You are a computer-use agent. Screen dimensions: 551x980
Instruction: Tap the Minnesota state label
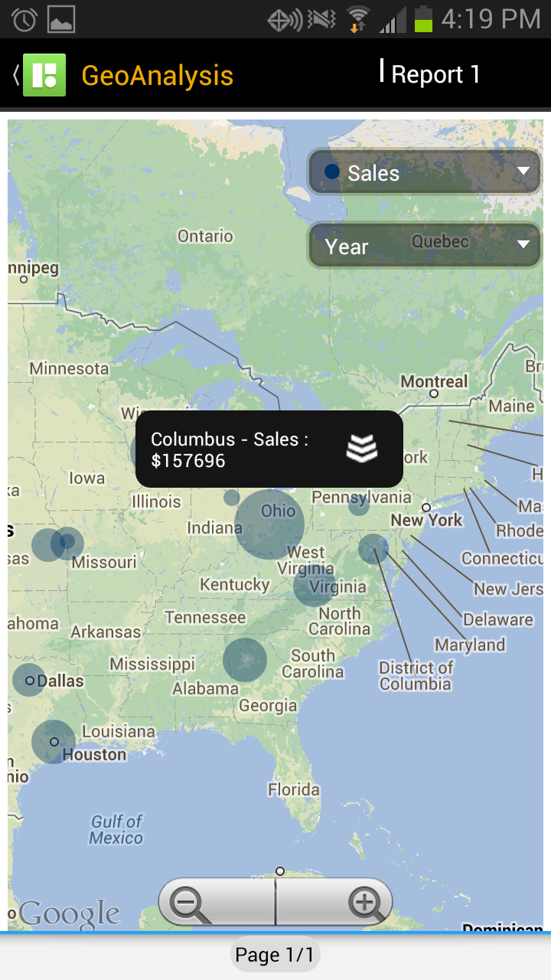click(69, 368)
